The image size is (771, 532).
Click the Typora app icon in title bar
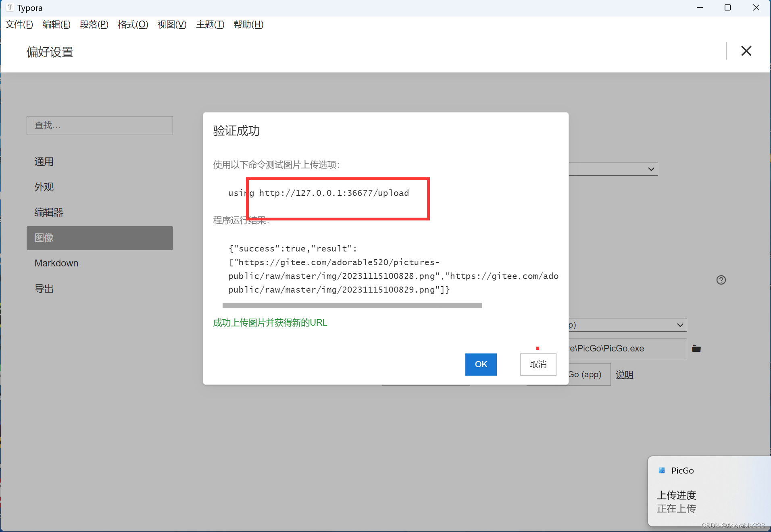pyautogui.click(x=10, y=8)
